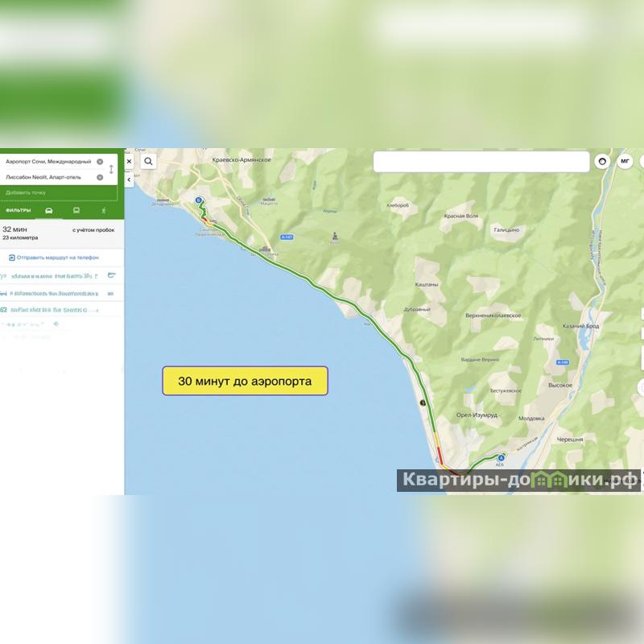Click the МГ round button at top right

[x=625, y=162]
